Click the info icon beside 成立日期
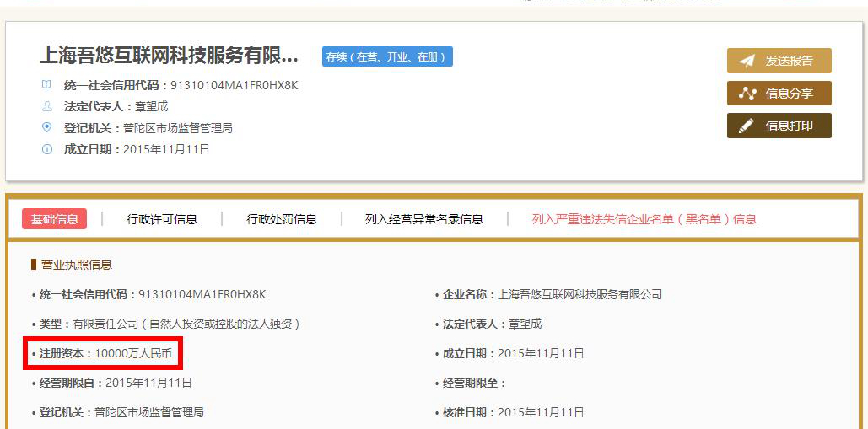The height and width of the screenshot is (429, 868). coord(47,149)
